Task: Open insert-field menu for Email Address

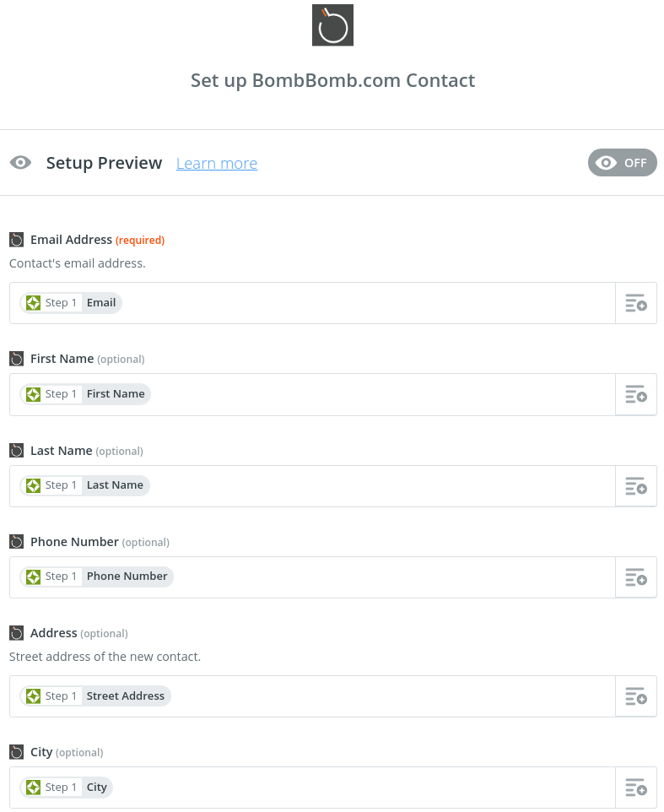Action: coord(636,303)
